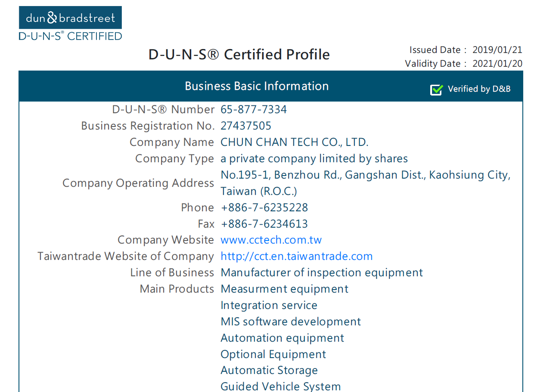
Task: Click 'a private company limited by shares'
Action: (x=314, y=158)
